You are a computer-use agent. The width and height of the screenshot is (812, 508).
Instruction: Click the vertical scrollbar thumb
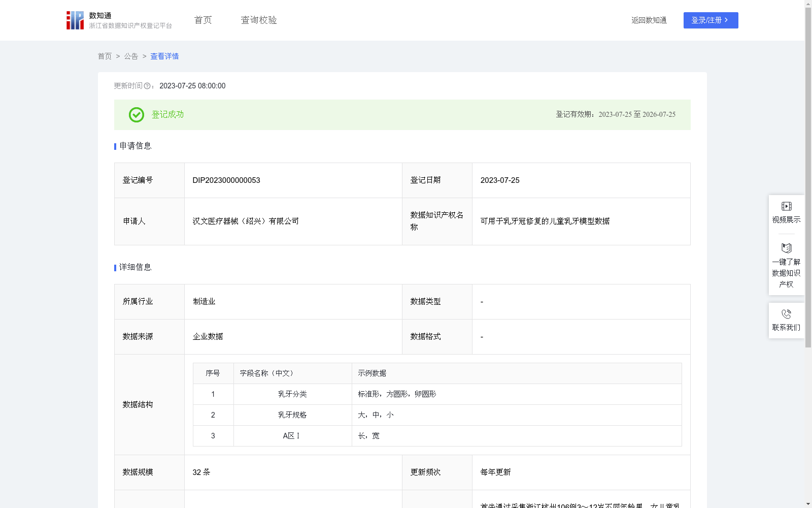pyautogui.click(x=808, y=177)
